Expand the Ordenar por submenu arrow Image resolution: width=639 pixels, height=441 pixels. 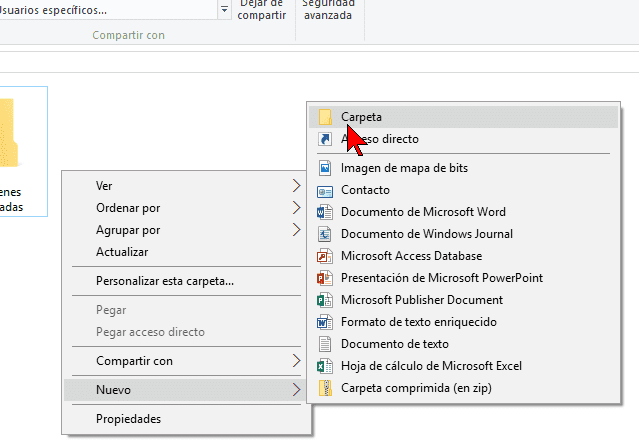coord(296,208)
